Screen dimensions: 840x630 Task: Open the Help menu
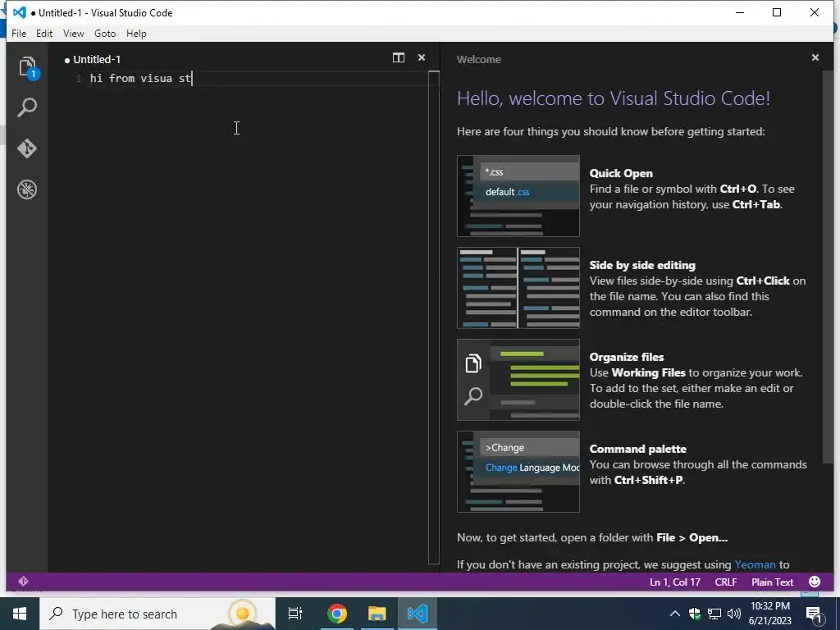tap(137, 33)
